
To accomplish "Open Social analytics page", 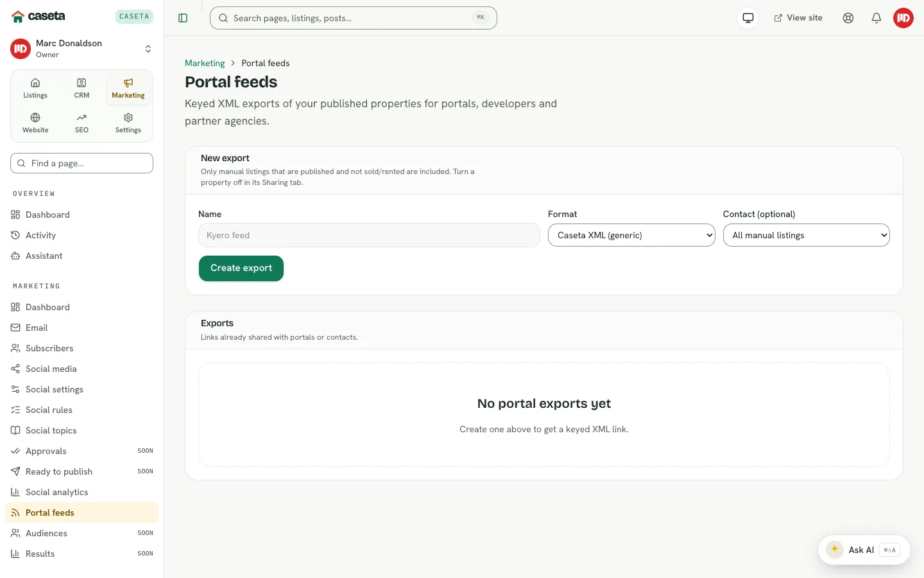I will pos(81,492).
